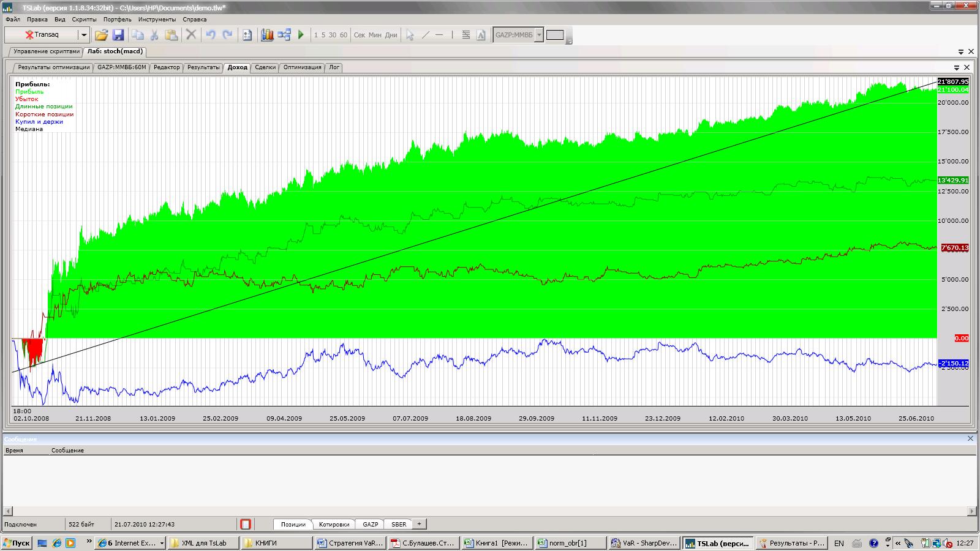Click the Пуск start button

pos(17,543)
